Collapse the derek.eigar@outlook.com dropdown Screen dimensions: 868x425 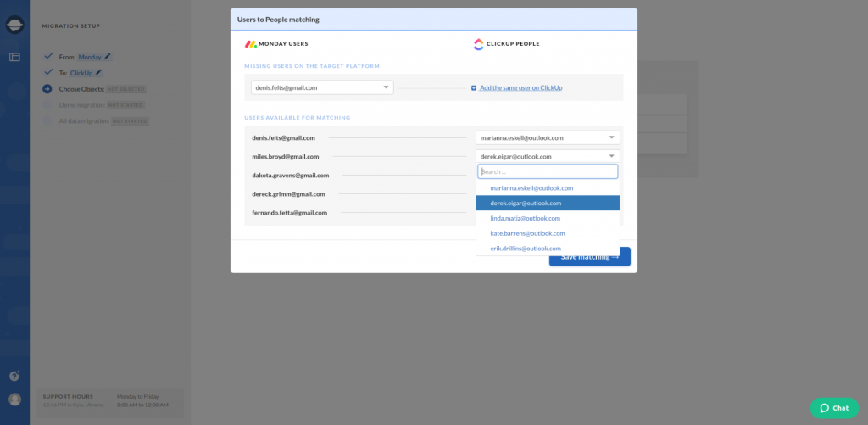(548, 156)
